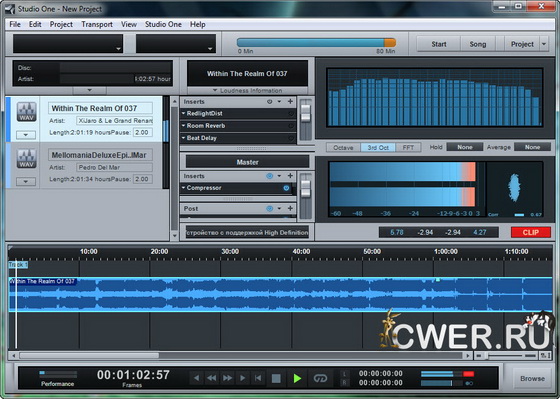The image size is (560, 399).
Task: Click the stereo link icon beside the output meter
Action: [x=469, y=383]
